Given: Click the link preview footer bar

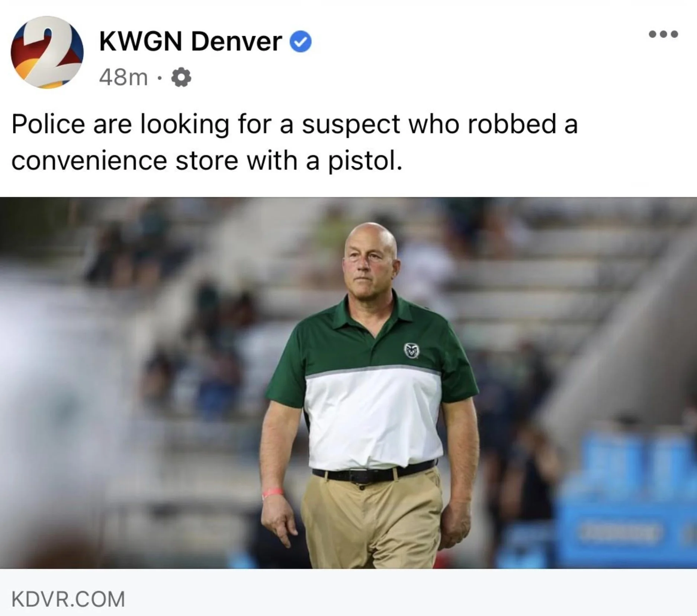Looking at the screenshot, I should 348,592.
